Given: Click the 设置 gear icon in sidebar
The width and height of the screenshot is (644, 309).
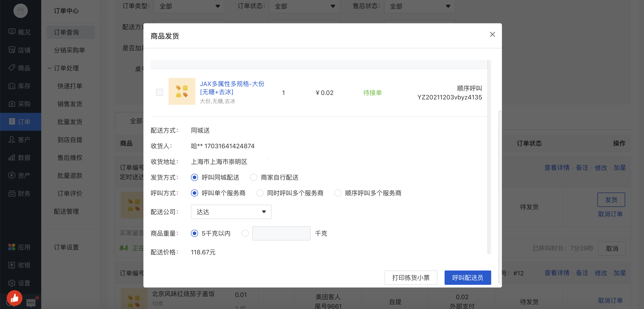Looking at the screenshot, I should coord(12,283).
